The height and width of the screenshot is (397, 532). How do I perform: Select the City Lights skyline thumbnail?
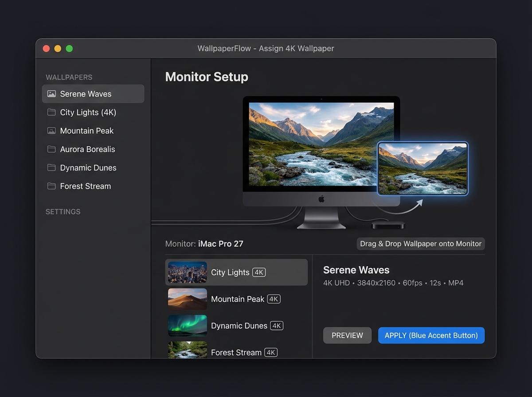(x=188, y=272)
